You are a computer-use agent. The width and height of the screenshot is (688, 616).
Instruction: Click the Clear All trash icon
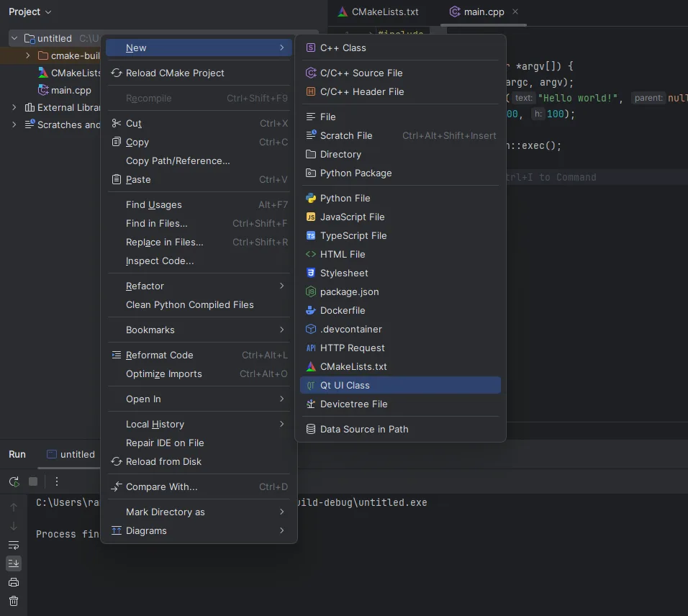click(14, 601)
